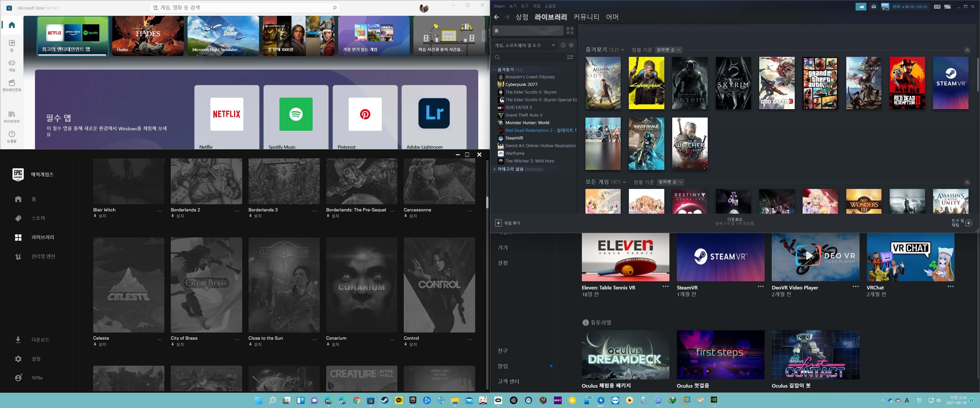Open the Steam menu in menu bar
This screenshot has width=980, height=408.
(x=499, y=6)
